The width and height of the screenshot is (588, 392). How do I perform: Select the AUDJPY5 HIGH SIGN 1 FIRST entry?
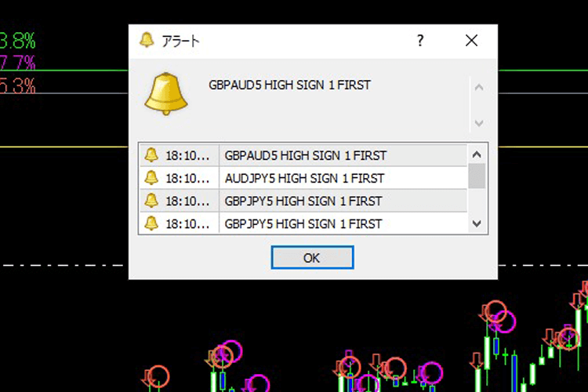pos(303,178)
